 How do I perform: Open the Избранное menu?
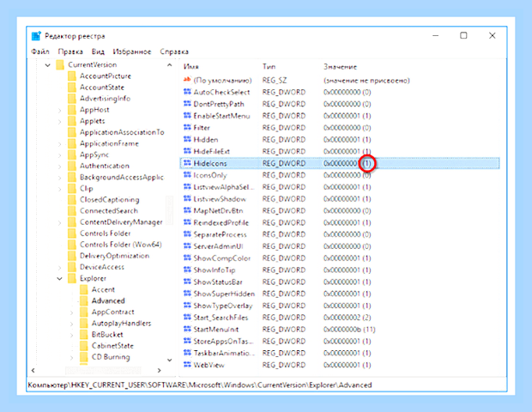[x=132, y=51]
